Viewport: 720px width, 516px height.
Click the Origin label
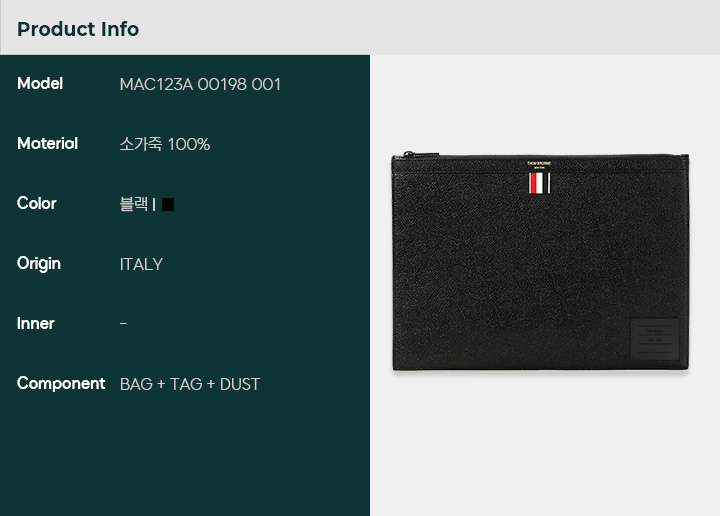[x=39, y=264]
